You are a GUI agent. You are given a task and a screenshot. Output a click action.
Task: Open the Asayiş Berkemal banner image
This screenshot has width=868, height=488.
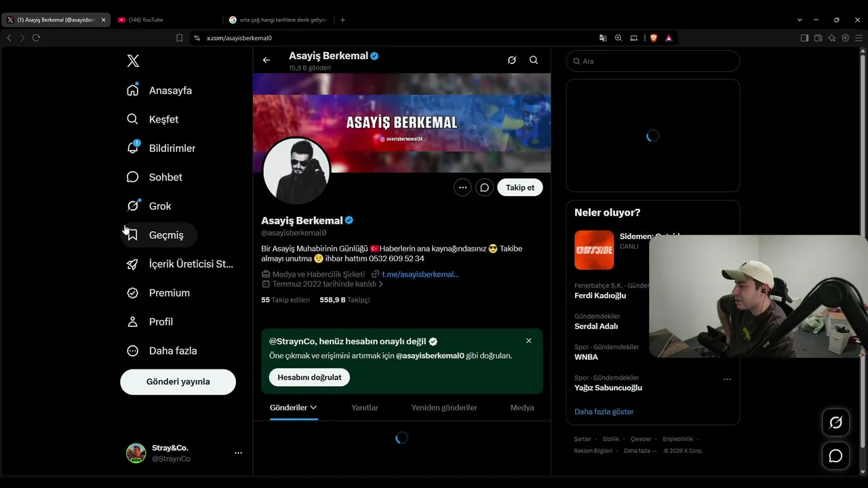pos(402,123)
